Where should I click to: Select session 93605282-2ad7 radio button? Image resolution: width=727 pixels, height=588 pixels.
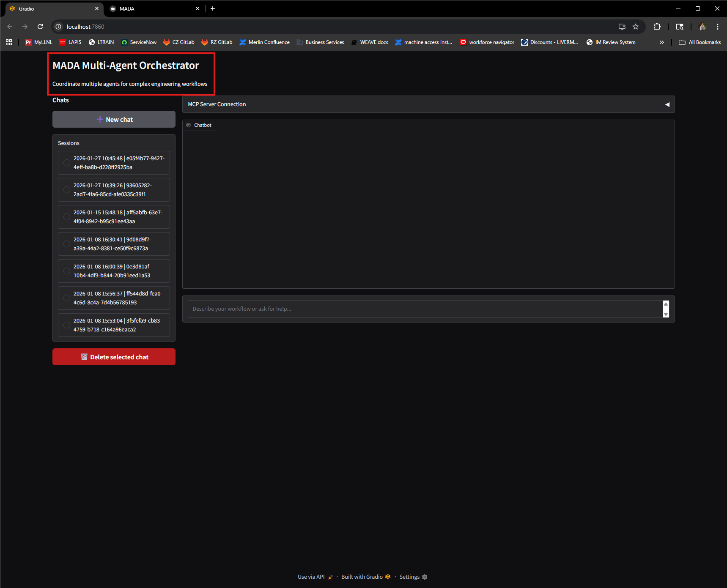coord(67,190)
